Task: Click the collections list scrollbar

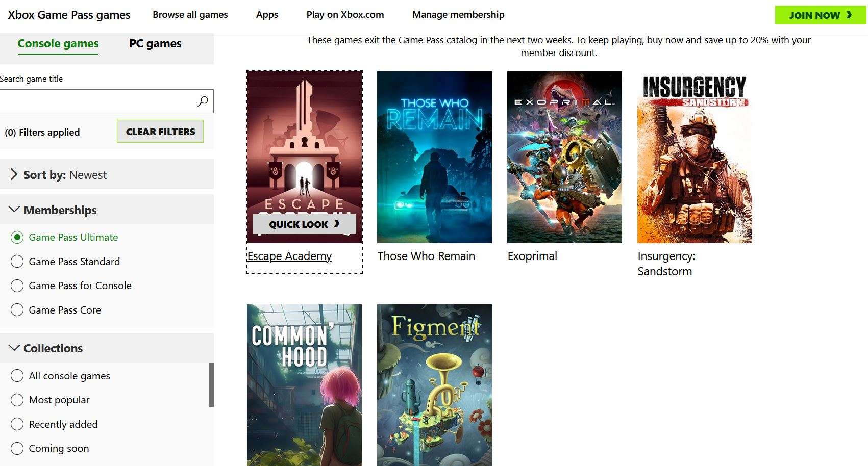Action: point(211,385)
